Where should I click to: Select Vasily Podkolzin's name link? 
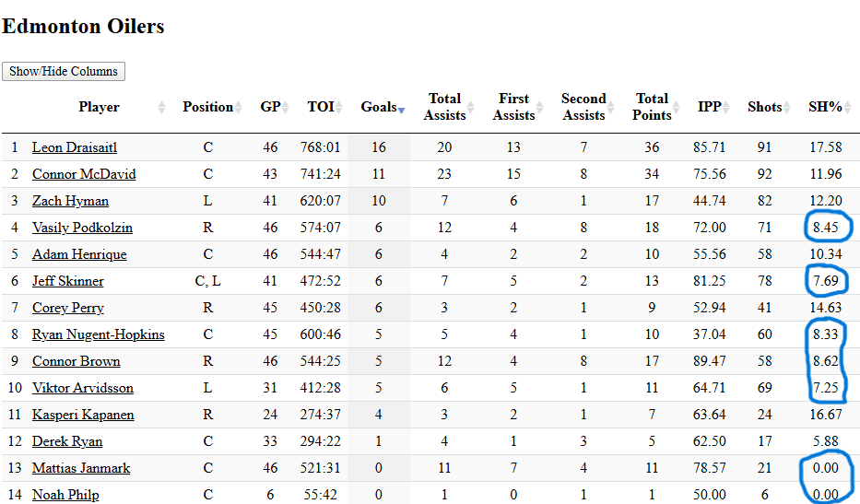pyautogui.click(x=82, y=228)
